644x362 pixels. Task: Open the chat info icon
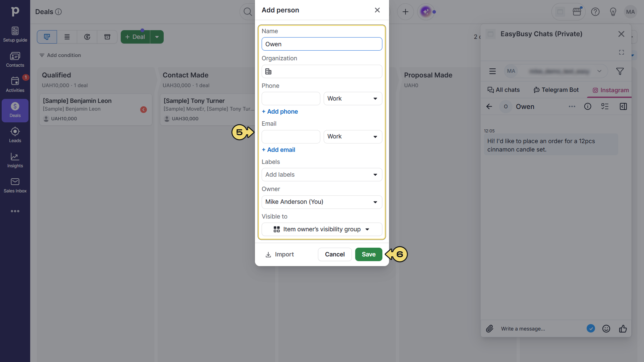tap(588, 107)
